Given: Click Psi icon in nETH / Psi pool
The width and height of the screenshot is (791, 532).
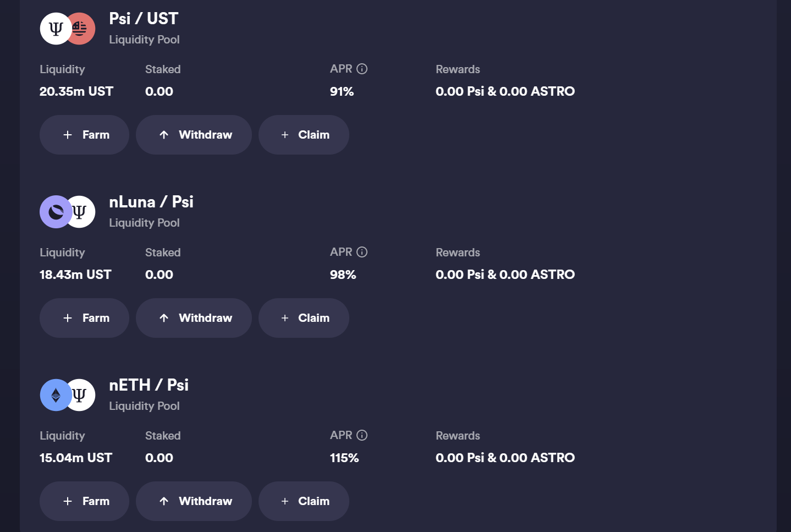Looking at the screenshot, I should coord(81,395).
